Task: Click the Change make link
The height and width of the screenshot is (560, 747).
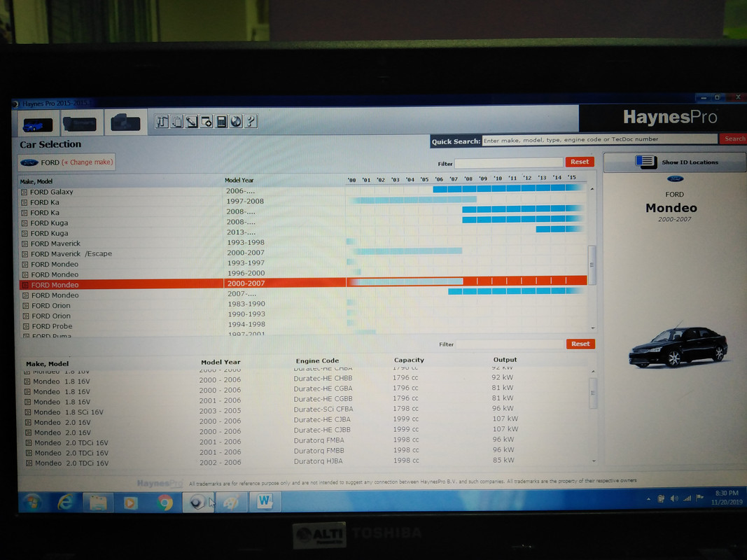Action: [x=88, y=162]
